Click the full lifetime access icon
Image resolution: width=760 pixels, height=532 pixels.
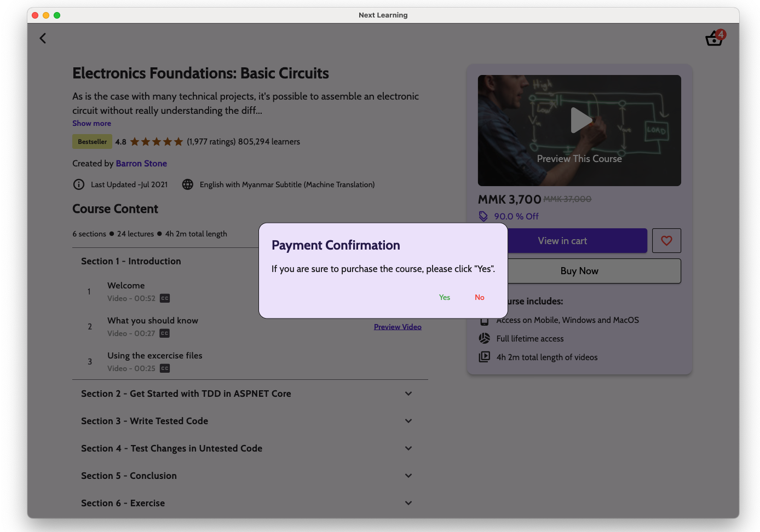click(x=485, y=338)
